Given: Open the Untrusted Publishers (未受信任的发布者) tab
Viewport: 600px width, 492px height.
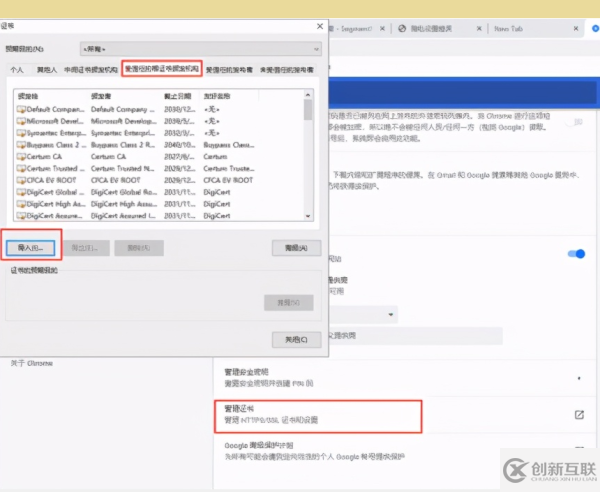Looking at the screenshot, I should point(287,70).
